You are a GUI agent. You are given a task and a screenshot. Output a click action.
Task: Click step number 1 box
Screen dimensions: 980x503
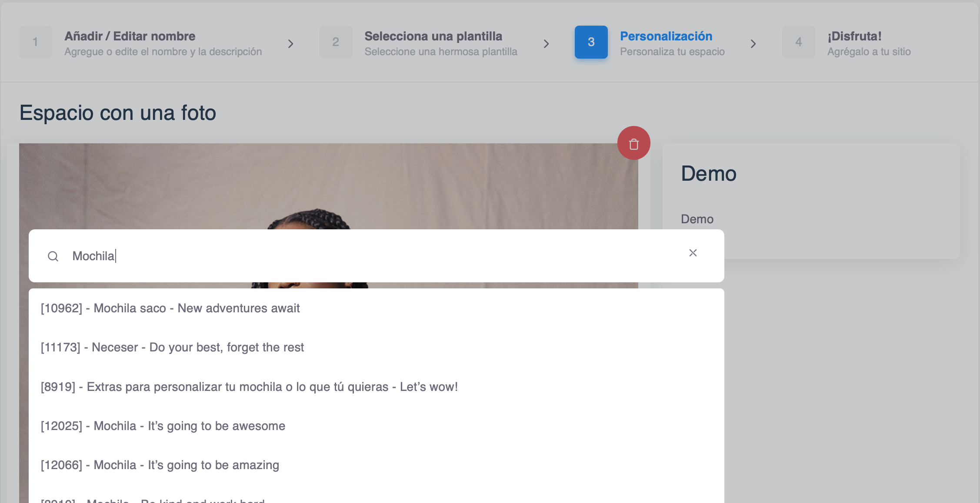click(x=36, y=42)
